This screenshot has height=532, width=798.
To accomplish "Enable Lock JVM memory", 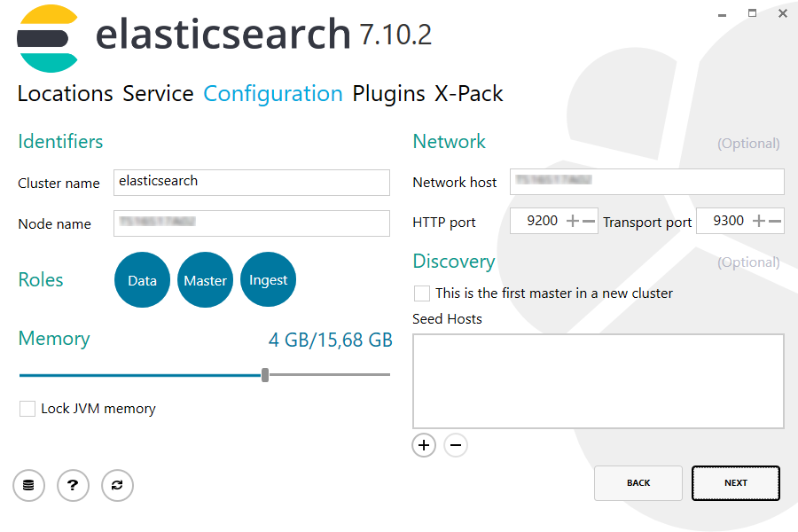I will pos(27,409).
